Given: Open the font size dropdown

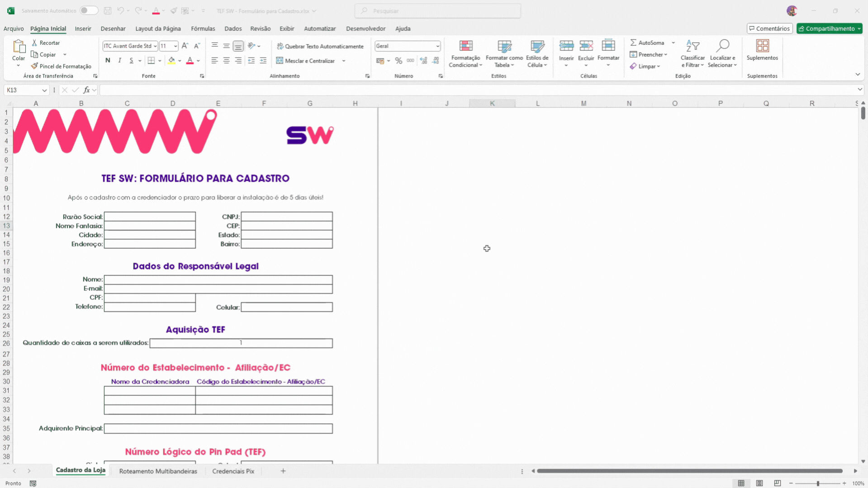Looking at the screenshot, I should click(175, 46).
